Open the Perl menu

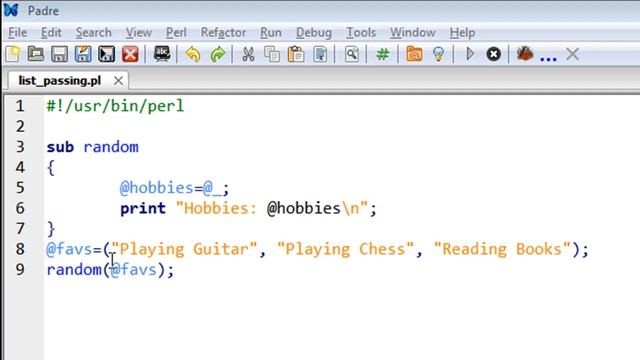coord(176,33)
